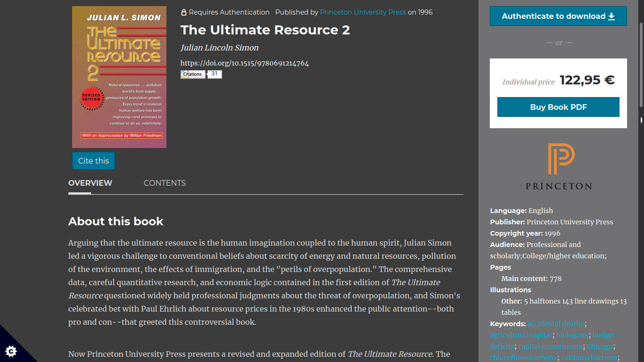The height and width of the screenshot is (362, 644).
Task: Click the Cite this button
Action: 93,161
